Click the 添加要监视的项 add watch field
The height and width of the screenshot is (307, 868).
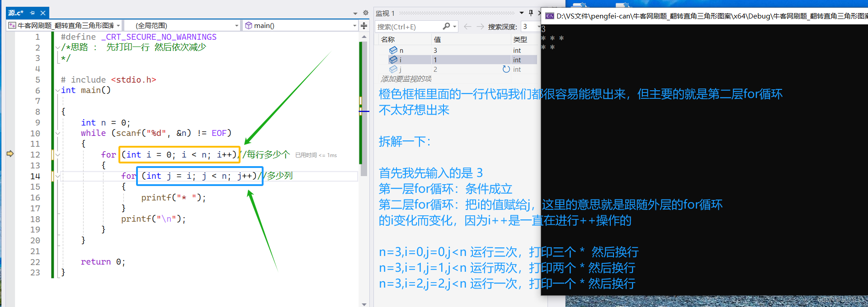(x=406, y=79)
